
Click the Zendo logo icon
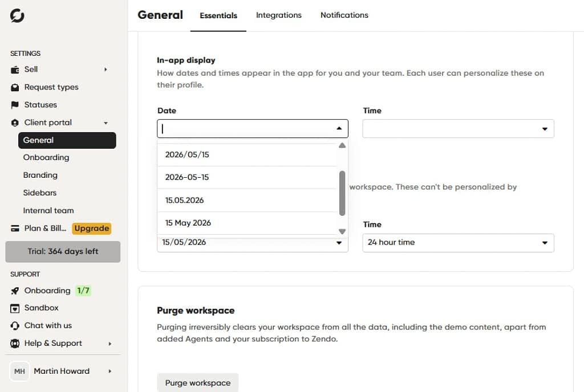[17, 15]
